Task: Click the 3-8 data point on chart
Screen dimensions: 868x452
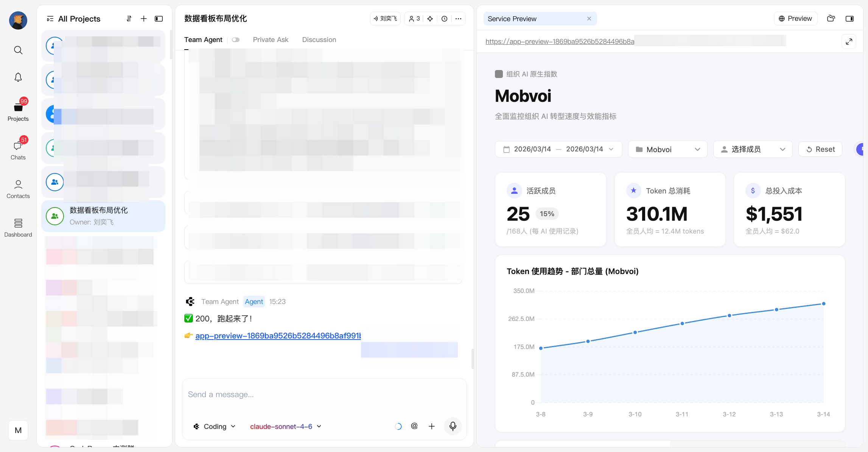Action: tap(541, 348)
